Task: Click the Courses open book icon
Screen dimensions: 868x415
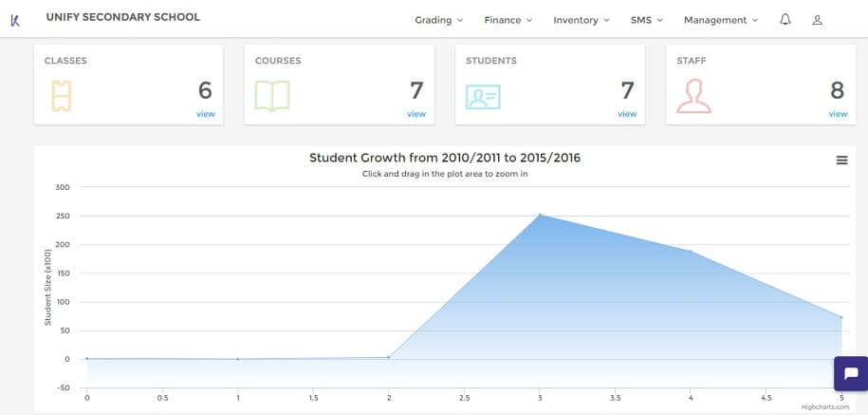Action: pos(272,96)
